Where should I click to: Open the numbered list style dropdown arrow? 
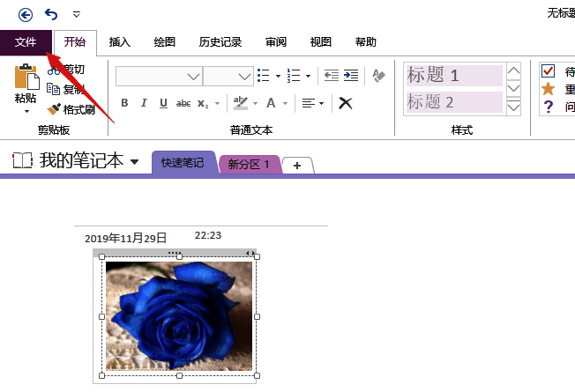click(308, 77)
